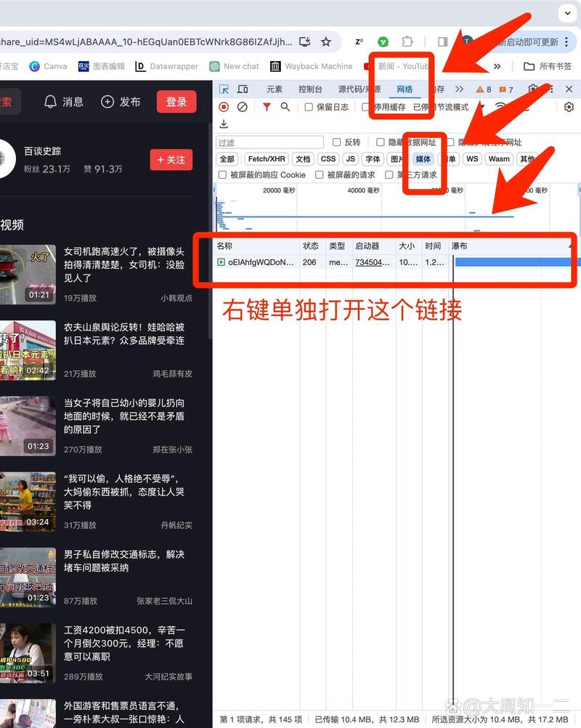Switch to the 控制台 tab
The image size is (581, 728).
click(310, 89)
